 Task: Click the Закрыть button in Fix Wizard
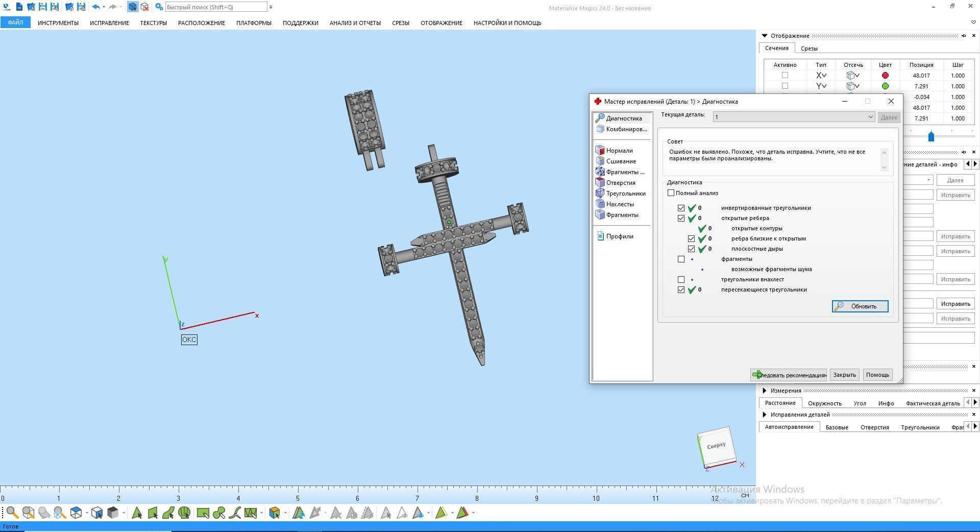click(844, 375)
